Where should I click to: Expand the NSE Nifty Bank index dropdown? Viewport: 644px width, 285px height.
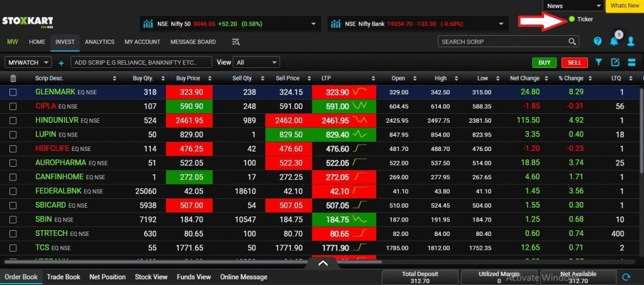click(501, 24)
